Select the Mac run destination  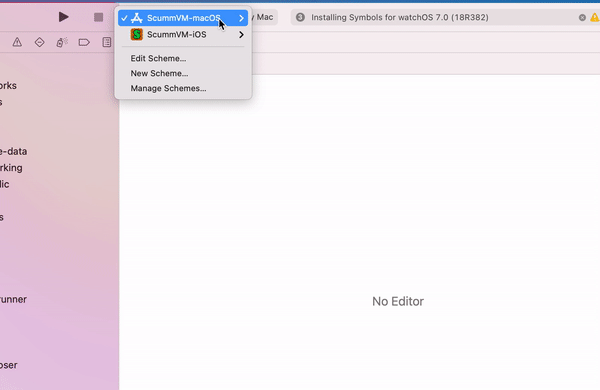click(x=264, y=17)
